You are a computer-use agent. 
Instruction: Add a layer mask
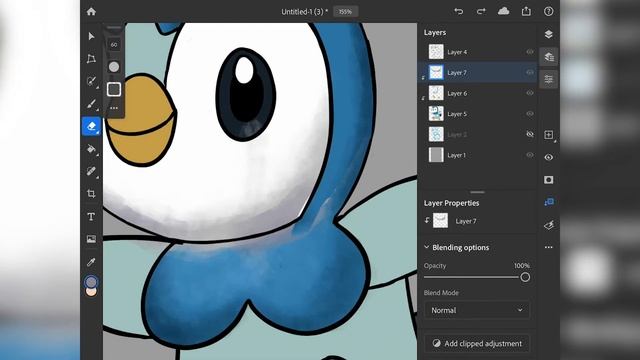click(x=549, y=180)
